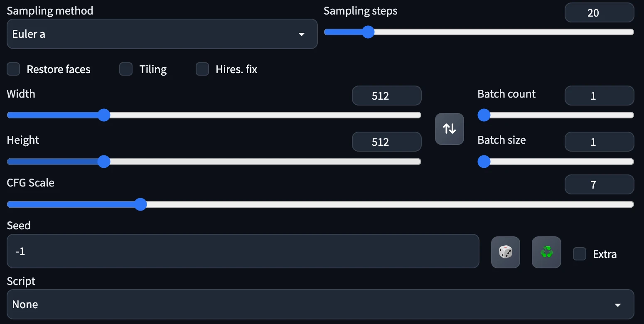Screen dimensions: 644x324
Task: Select the Width value field
Action: [x=386, y=96]
